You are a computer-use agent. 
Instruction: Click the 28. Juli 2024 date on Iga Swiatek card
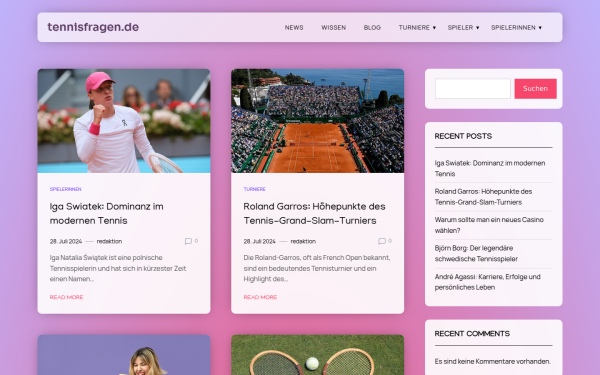coord(66,241)
